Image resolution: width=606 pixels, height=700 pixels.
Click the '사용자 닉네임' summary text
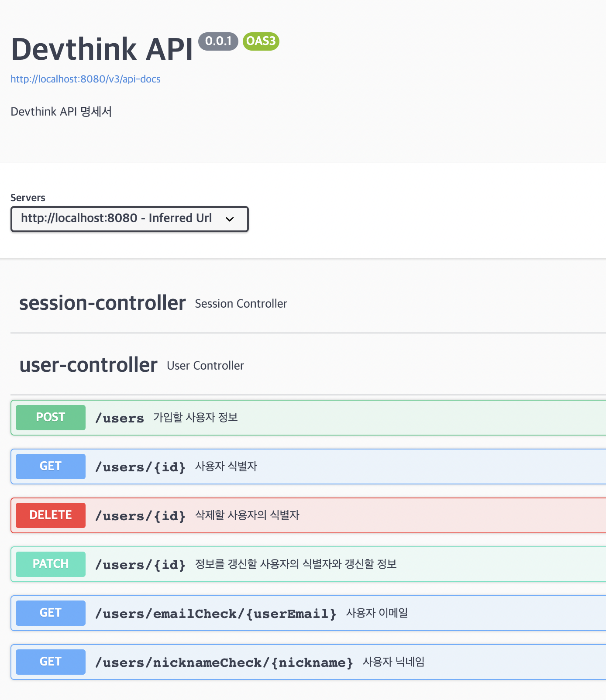coord(393,662)
